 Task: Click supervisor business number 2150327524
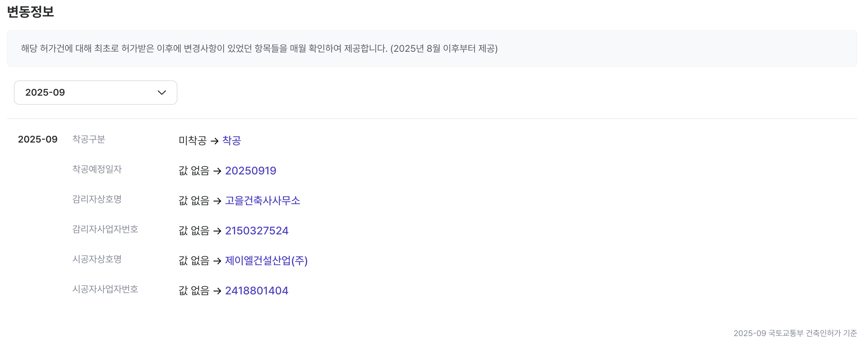coord(256,231)
